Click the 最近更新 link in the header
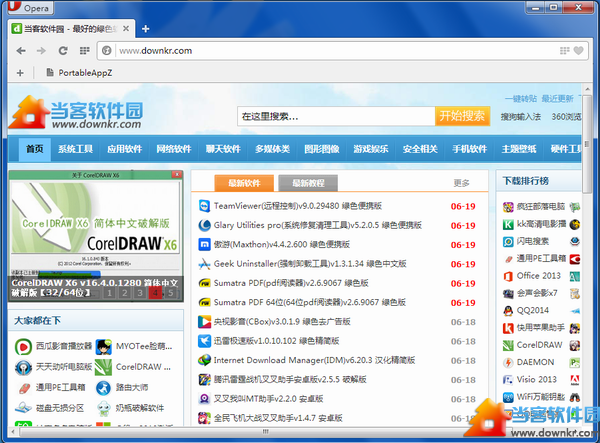 [x=558, y=99]
